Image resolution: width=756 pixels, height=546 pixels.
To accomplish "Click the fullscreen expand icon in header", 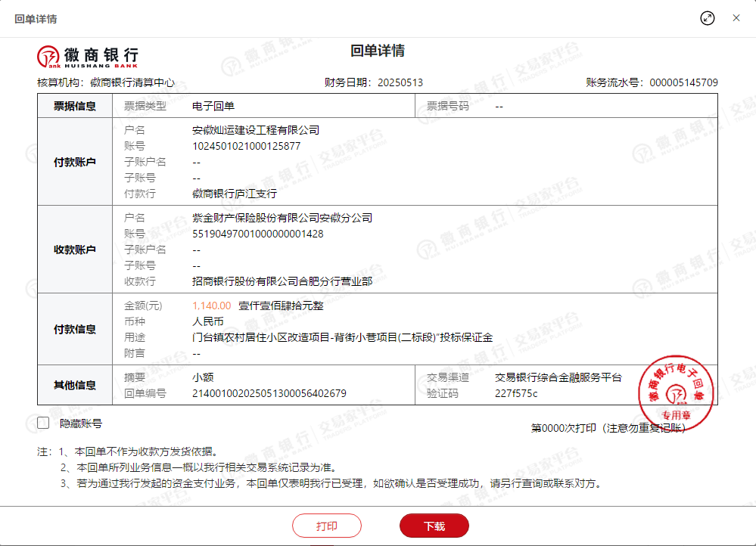I will coord(708,18).
